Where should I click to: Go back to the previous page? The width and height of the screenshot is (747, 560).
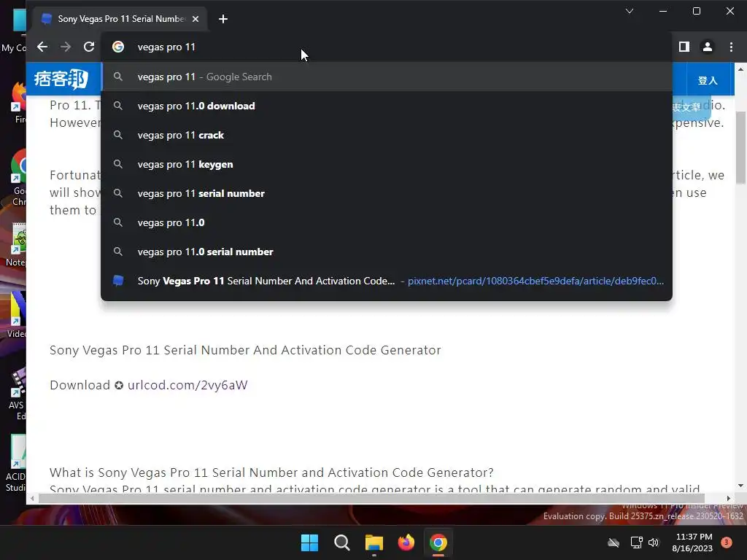(42, 47)
